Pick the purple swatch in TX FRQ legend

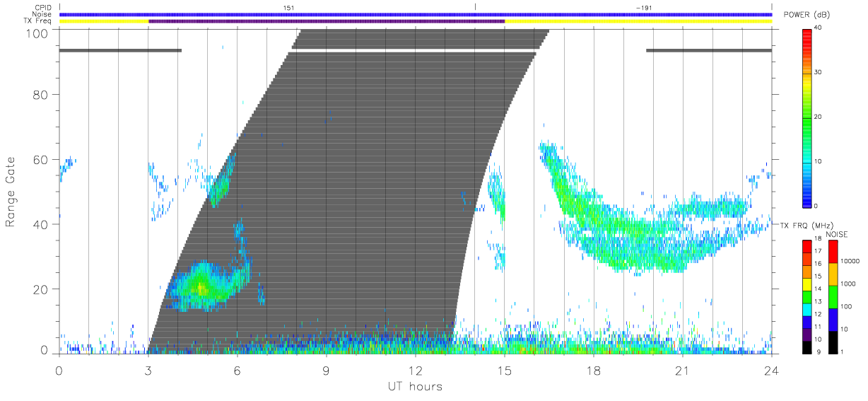tap(807, 333)
